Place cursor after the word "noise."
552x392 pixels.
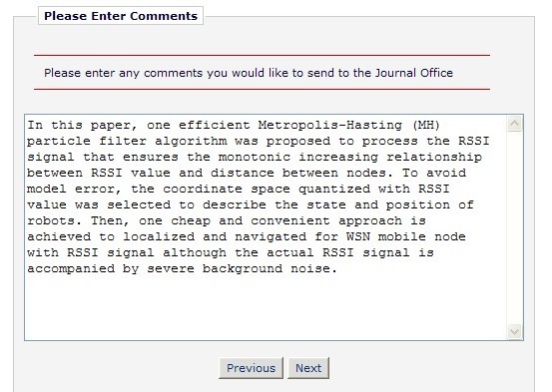point(338,269)
